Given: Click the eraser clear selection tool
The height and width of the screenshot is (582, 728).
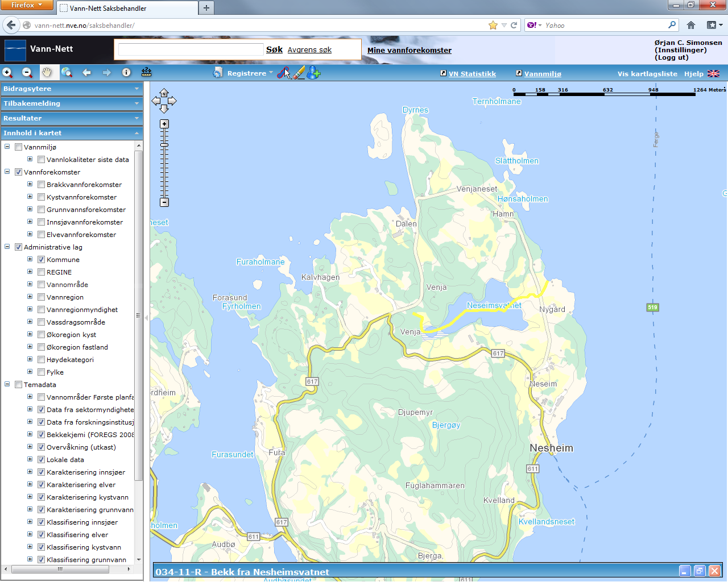Looking at the screenshot, I should click(x=299, y=72).
